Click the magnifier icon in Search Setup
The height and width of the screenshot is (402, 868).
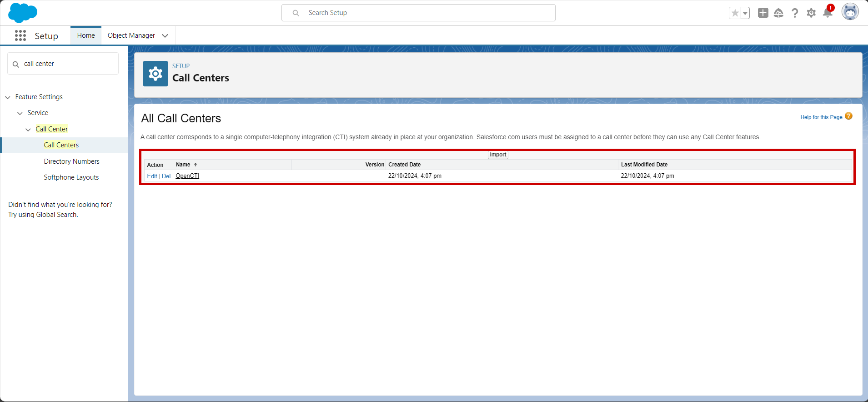tap(296, 13)
